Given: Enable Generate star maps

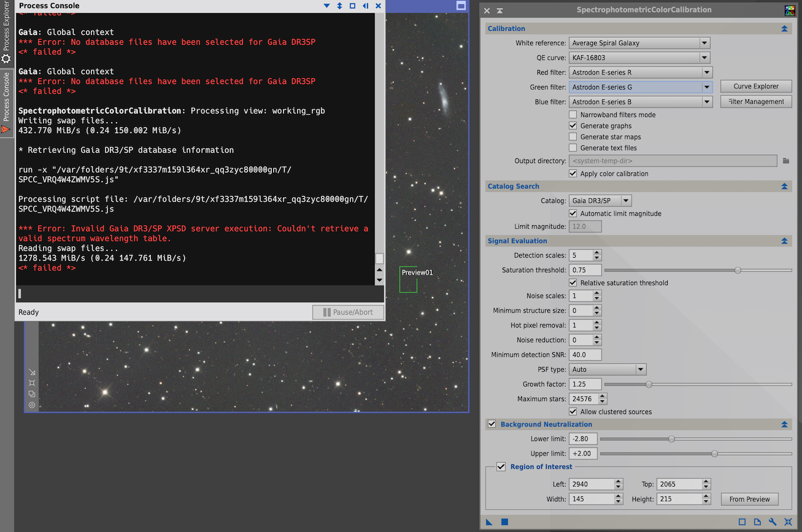Looking at the screenshot, I should click(x=573, y=137).
